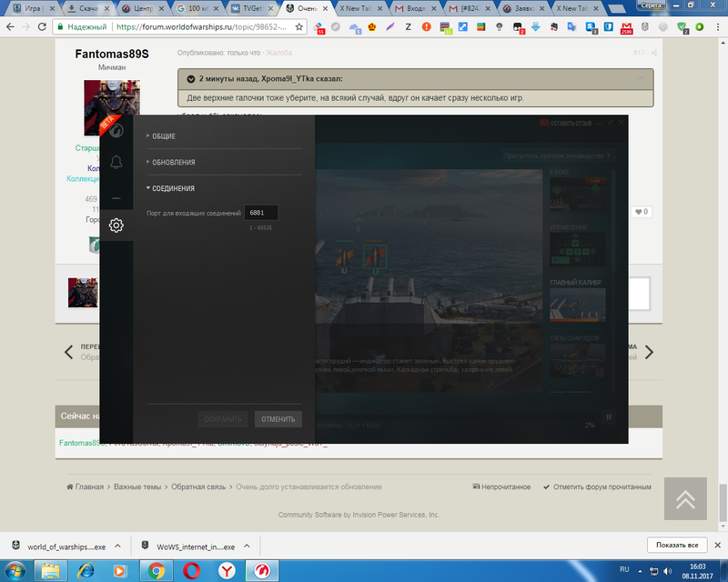Viewport: 728px width, 582px height.
Task: Click the RU language indicator
Action: coord(624,569)
